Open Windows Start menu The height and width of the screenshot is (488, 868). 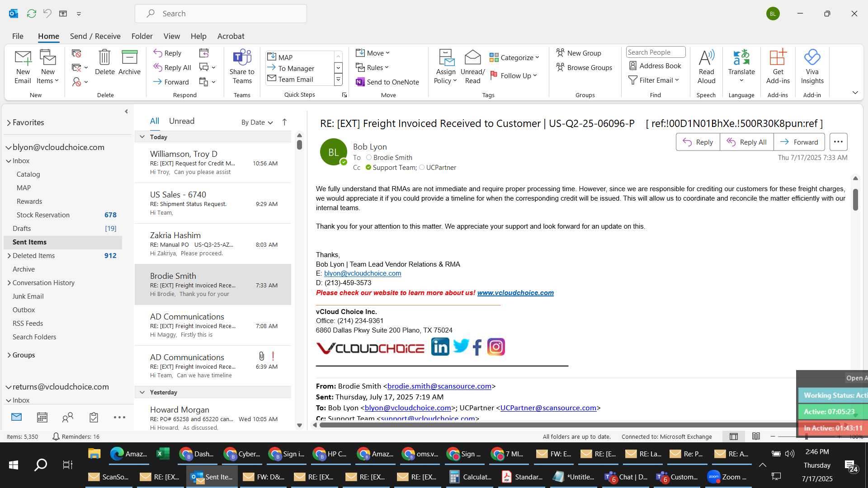(x=14, y=465)
